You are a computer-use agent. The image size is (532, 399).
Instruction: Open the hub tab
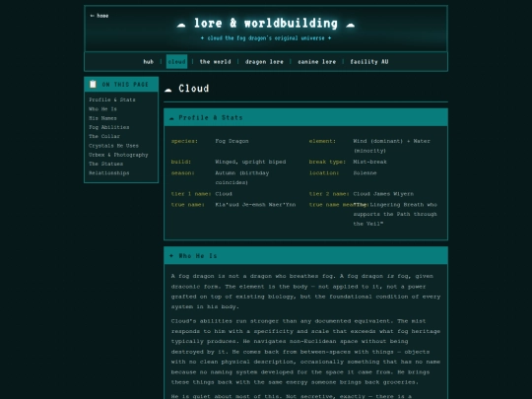point(148,62)
